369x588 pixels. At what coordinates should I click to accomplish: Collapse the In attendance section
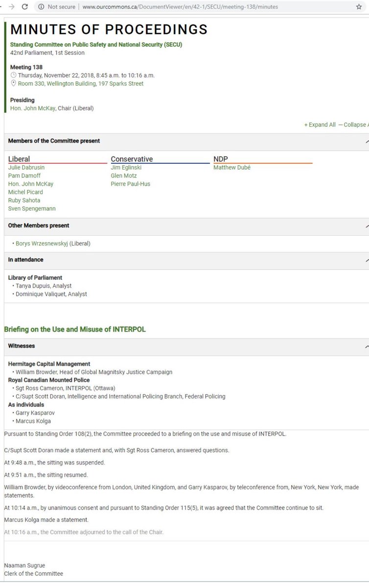pyautogui.click(x=367, y=260)
